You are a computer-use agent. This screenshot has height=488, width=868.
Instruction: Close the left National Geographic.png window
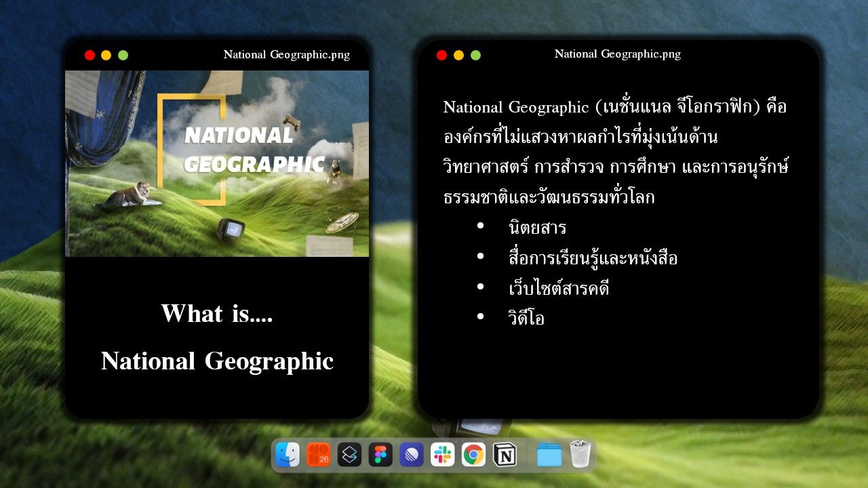coord(90,56)
